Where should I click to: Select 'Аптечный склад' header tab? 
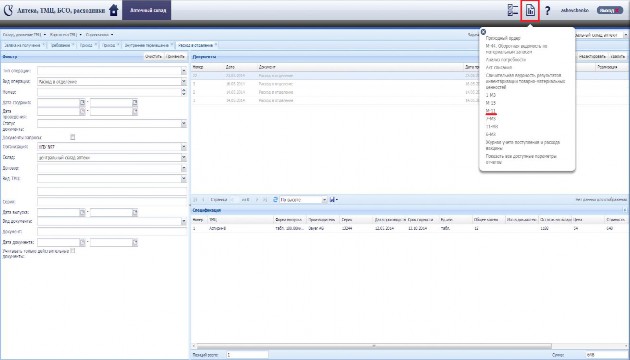click(147, 10)
